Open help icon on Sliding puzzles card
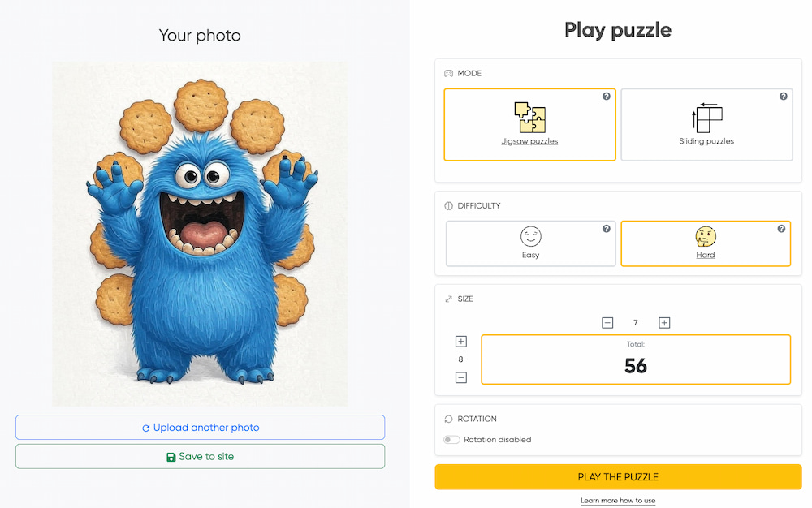Viewport: 812px width, 508px height. 784,97
